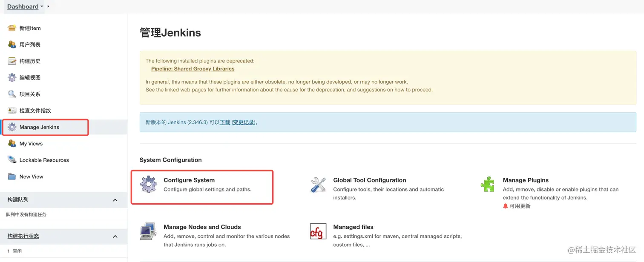The width and height of the screenshot is (644, 262).
Task: Click the Managed files cfg icon
Action: (x=318, y=231)
